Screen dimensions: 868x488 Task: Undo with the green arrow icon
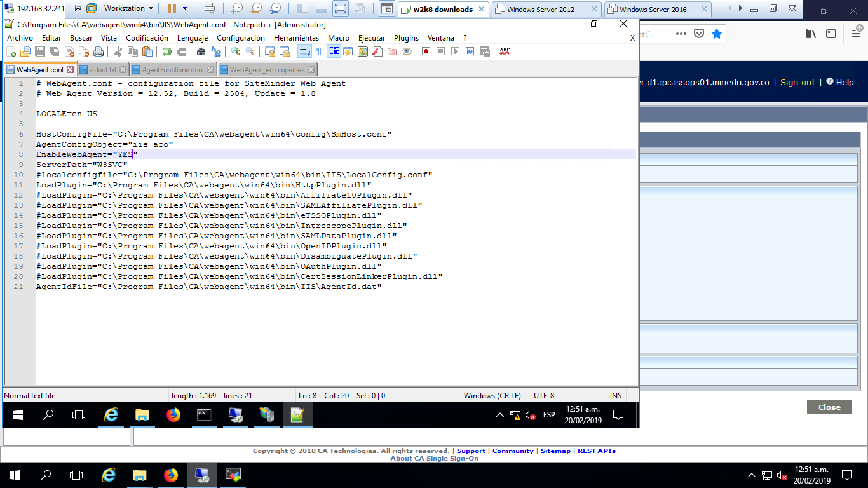pos(166,51)
